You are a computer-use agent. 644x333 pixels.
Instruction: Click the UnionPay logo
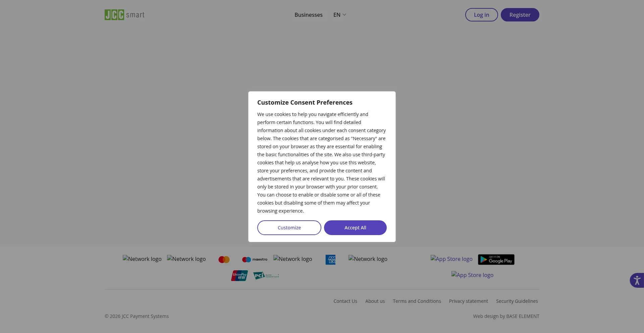(239, 276)
